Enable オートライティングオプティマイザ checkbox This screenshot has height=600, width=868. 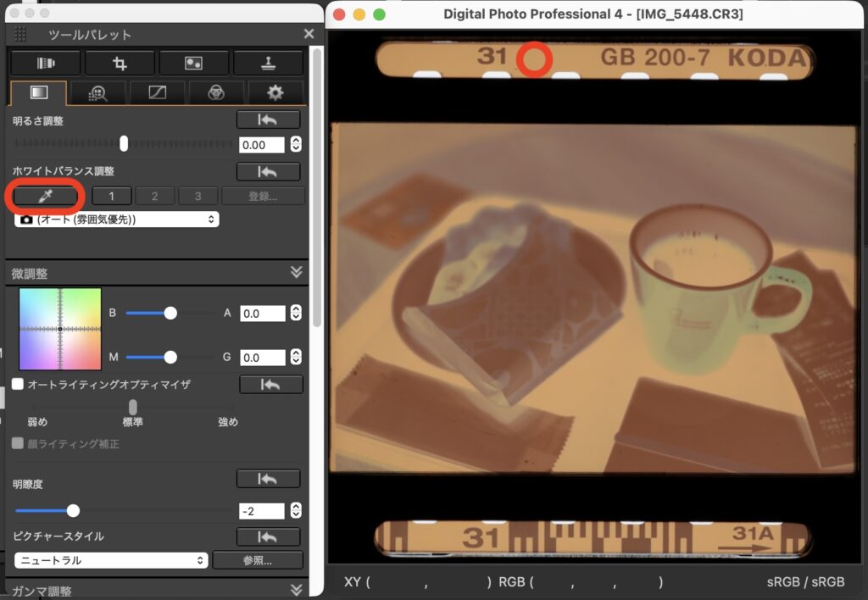tap(18, 384)
